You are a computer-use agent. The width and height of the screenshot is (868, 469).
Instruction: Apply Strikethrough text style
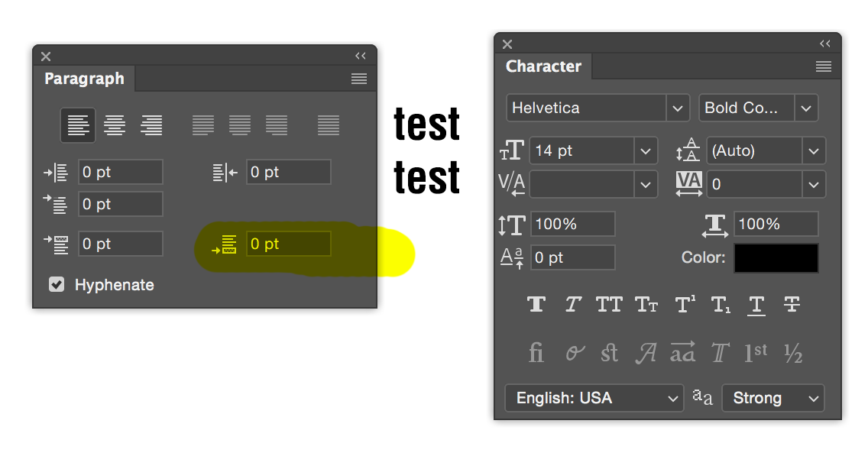click(x=792, y=305)
